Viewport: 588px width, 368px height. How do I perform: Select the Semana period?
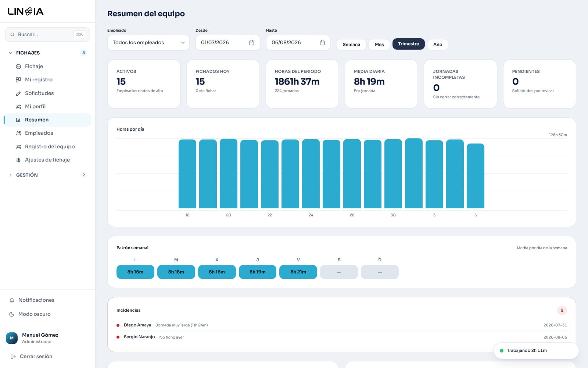(351, 45)
